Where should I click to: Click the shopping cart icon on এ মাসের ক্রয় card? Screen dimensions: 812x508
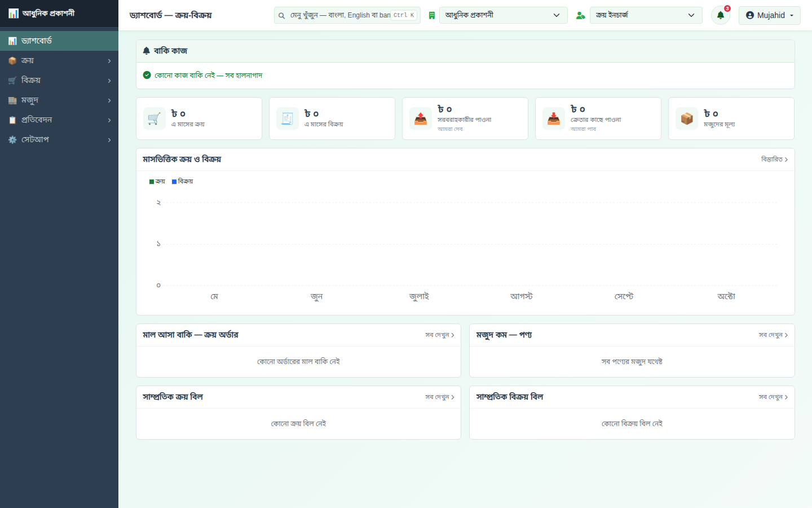(x=154, y=119)
